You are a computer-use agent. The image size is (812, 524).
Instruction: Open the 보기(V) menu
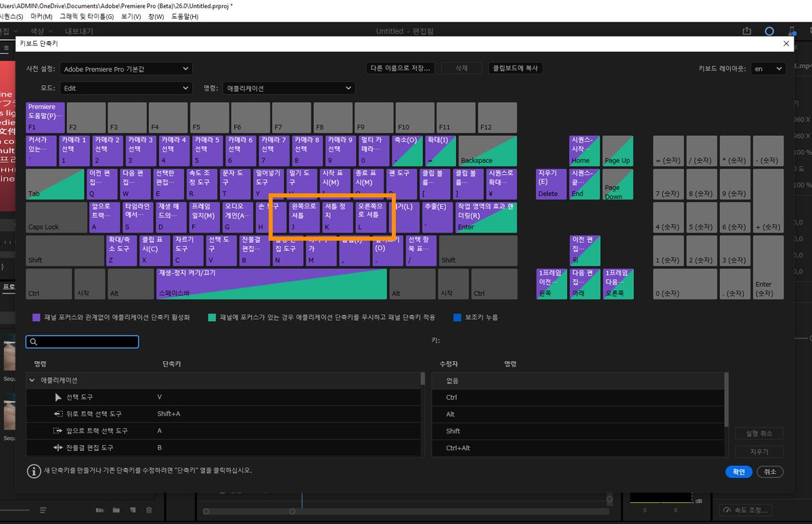(x=131, y=16)
